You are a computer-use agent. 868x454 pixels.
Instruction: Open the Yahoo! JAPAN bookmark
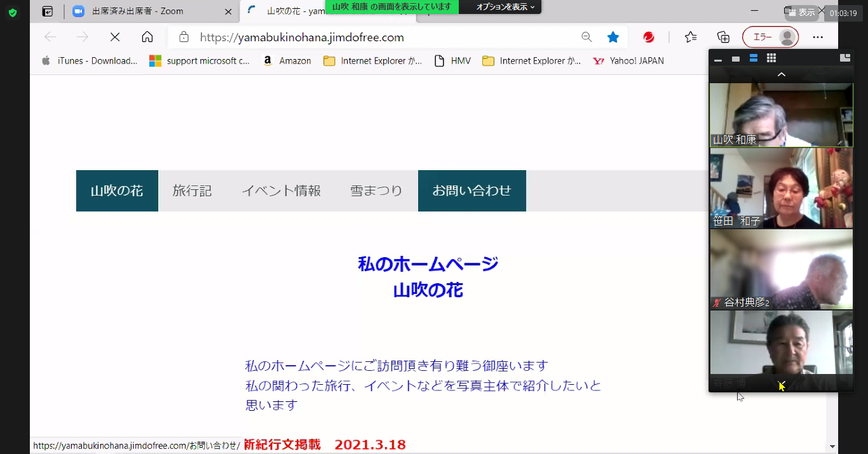pyautogui.click(x=629, y=61)
